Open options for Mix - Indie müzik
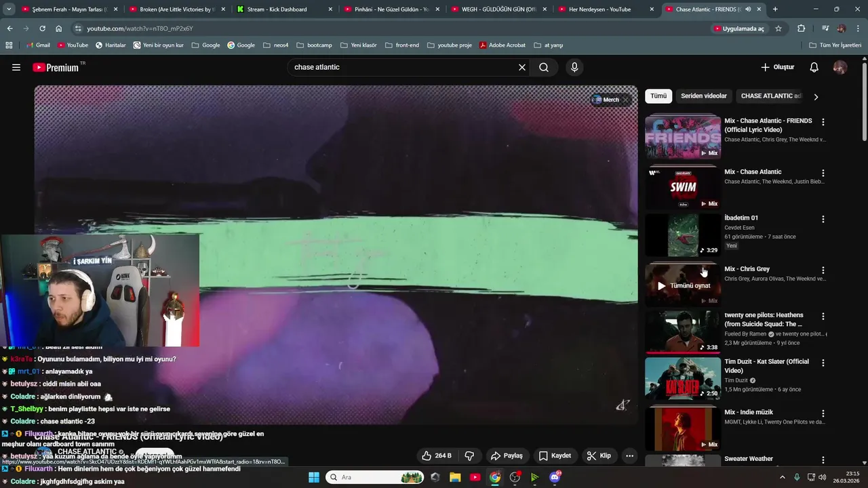Viewport: 868px width, 488px height. point(823,413)
